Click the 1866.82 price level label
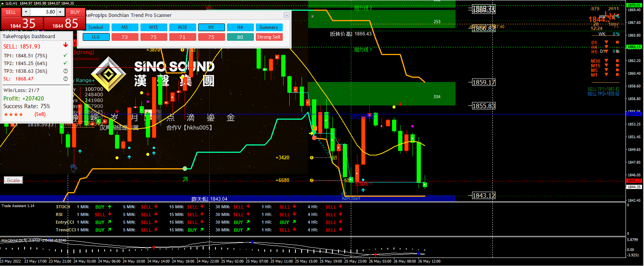Viewport: 644px width, 266px height. 484,28
